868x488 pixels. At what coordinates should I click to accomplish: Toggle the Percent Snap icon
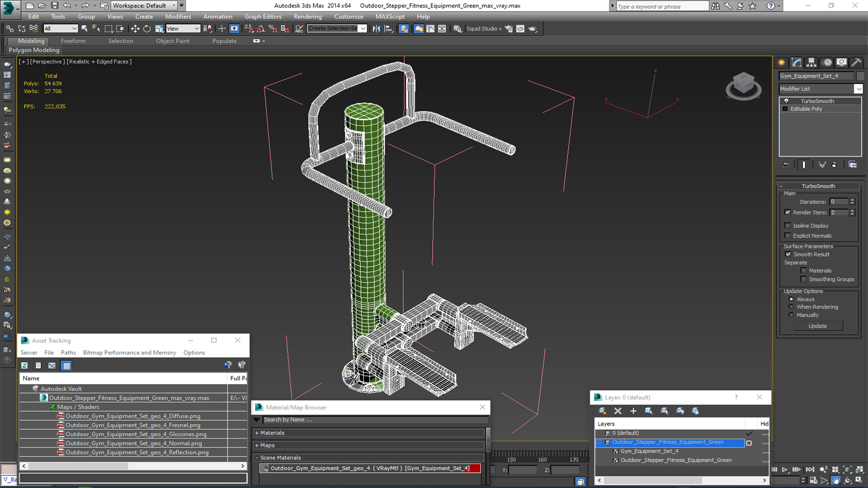click(273, 28)
